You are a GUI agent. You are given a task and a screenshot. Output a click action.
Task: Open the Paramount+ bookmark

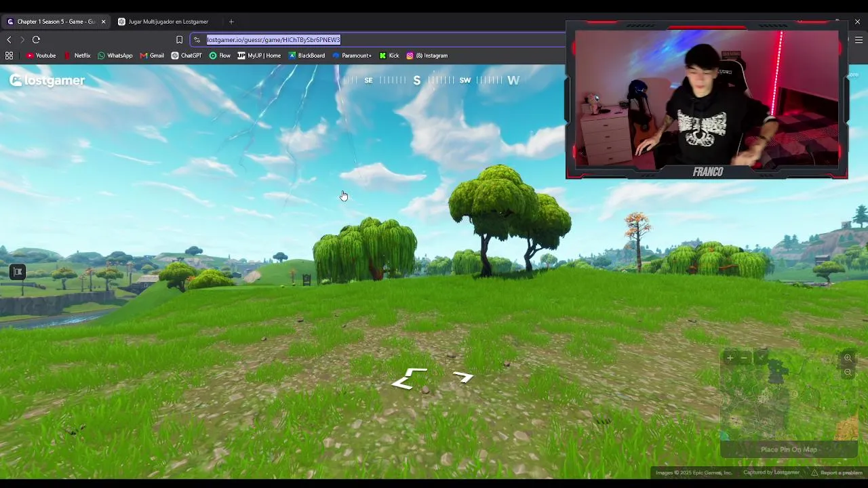[x=352, y=56]
